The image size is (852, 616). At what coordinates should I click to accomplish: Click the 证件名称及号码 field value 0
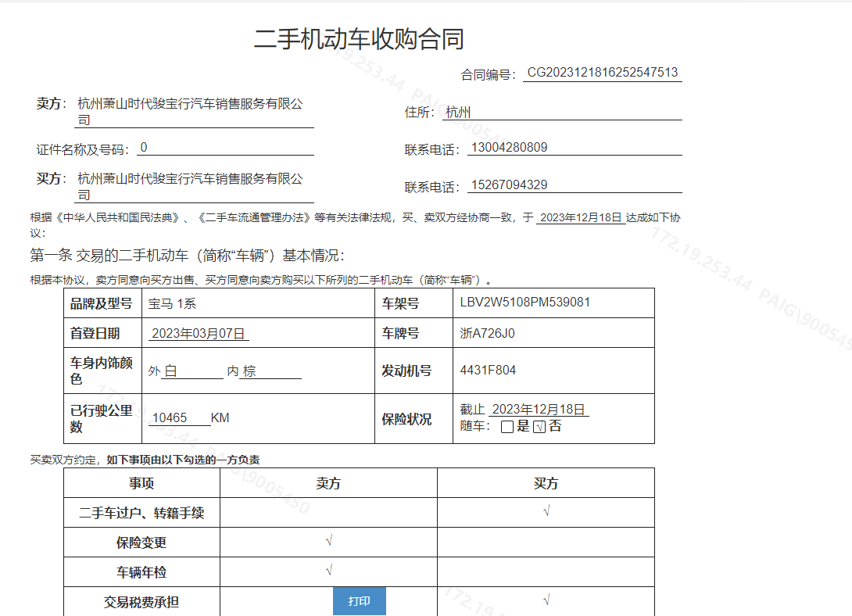point(225,148)
